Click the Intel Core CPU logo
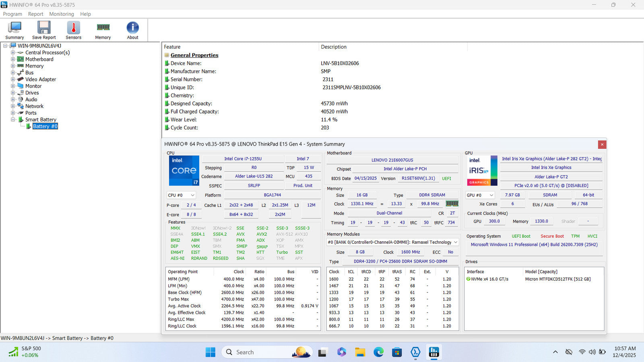644x362 pixels. click(x=184, y=171)
